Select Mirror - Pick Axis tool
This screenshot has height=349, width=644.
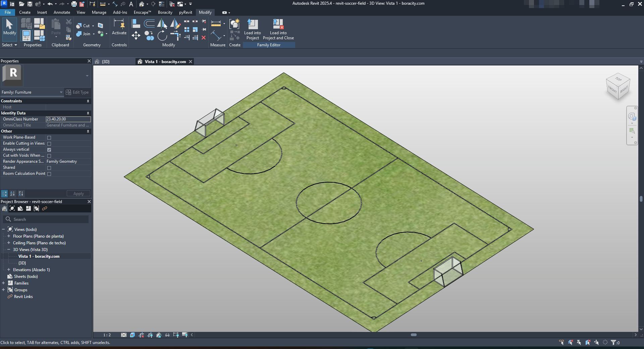(162, 23)
